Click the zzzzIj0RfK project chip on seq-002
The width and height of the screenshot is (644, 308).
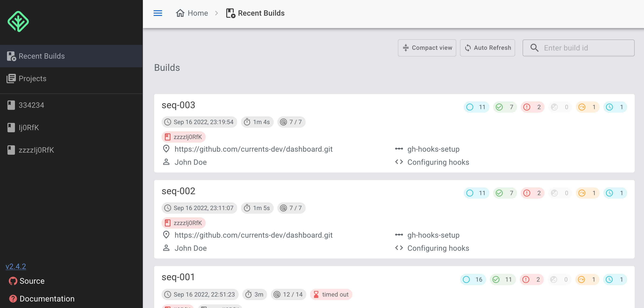pyautogui.click(x=184, y=223)
